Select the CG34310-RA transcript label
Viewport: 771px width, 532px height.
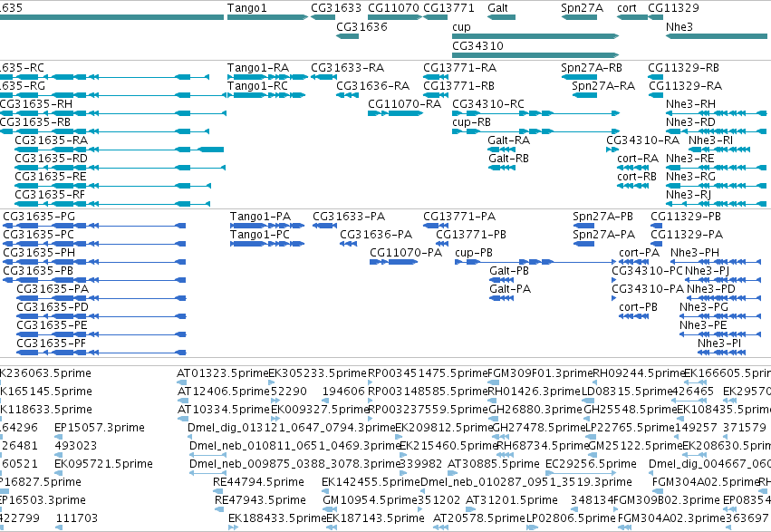click(642, 140)
